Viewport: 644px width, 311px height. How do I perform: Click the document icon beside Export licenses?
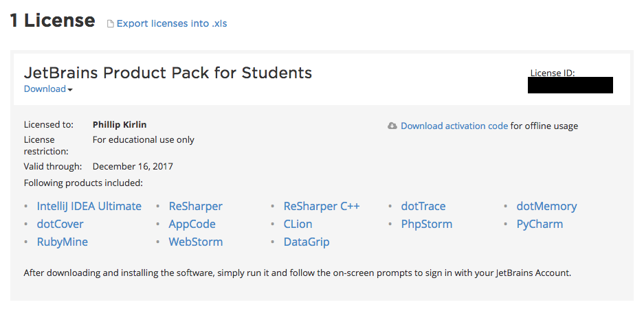click(110, 24)
